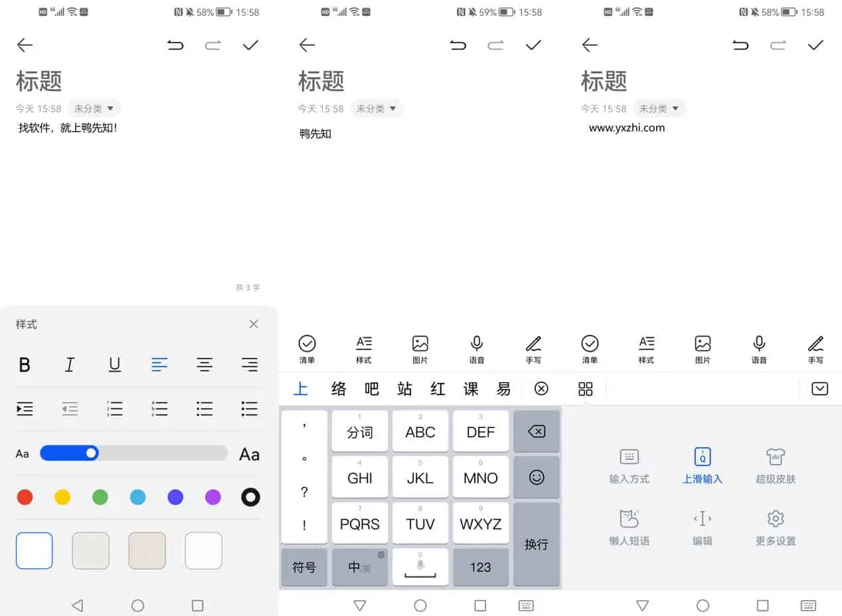Toggle underline text formatting

pyautogui.click(x=114, y=364)
